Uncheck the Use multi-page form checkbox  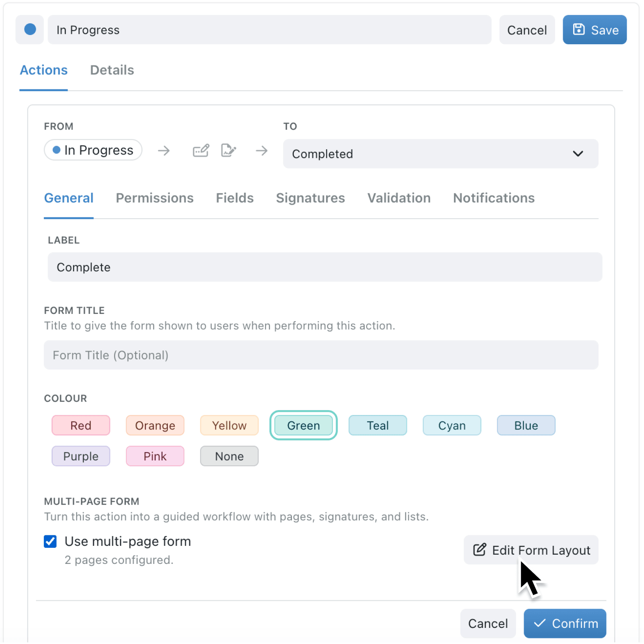tap(50, 541)
